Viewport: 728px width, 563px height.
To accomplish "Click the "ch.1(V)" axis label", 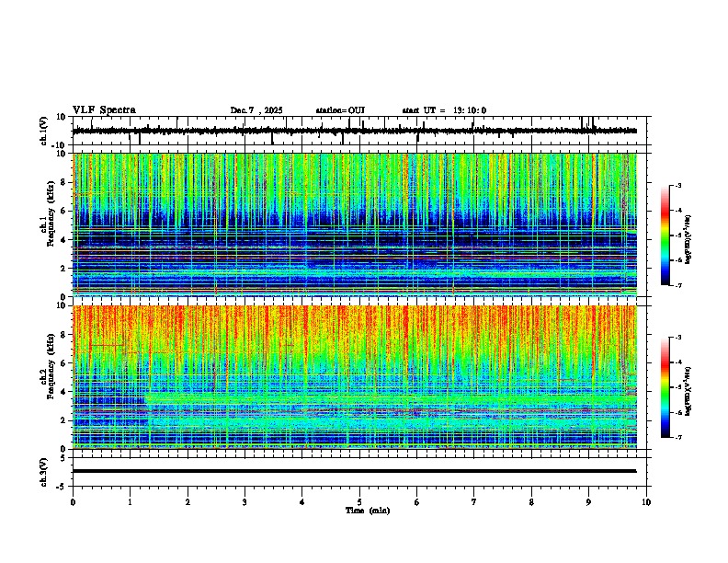I will coord(44,131).
